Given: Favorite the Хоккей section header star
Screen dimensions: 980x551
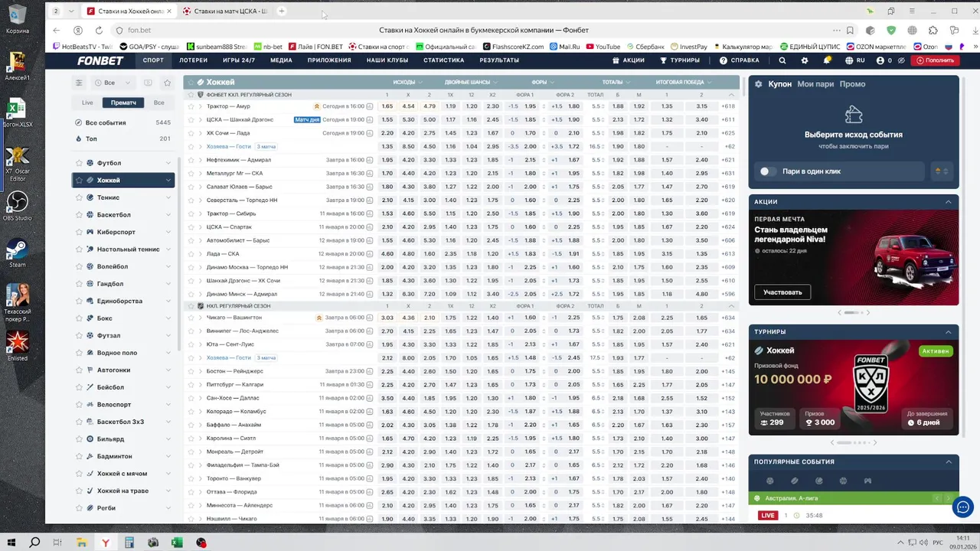Looking at the screenshot, I should tap(191, 82).
